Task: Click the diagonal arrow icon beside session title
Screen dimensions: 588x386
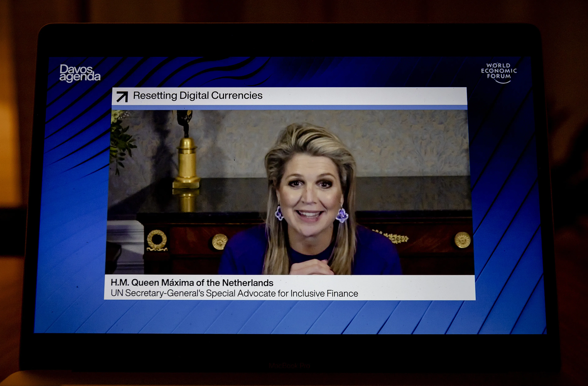Action: coord(122,96)
